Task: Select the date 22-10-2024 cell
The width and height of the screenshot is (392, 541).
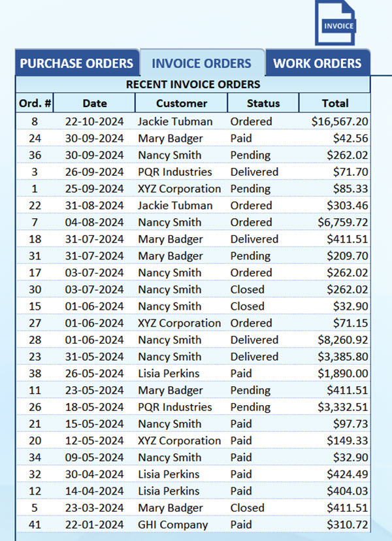Action: (94, 122)
